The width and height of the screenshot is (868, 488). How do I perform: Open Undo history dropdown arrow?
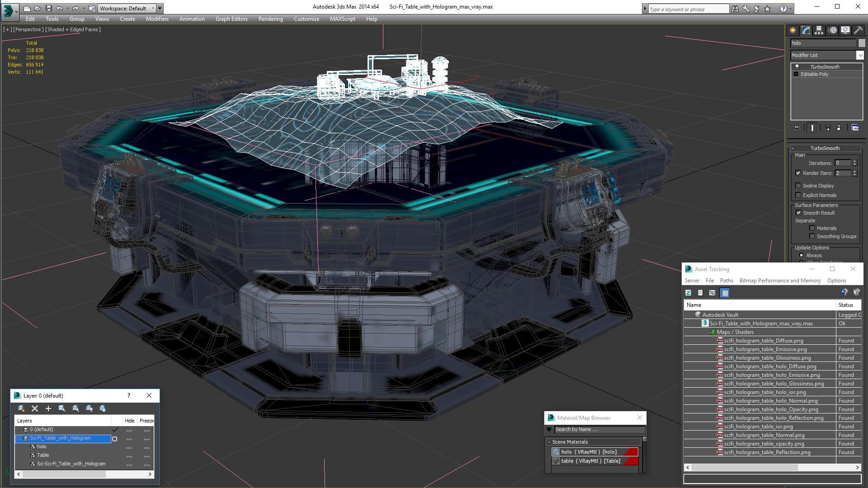[x=67, y=8]
